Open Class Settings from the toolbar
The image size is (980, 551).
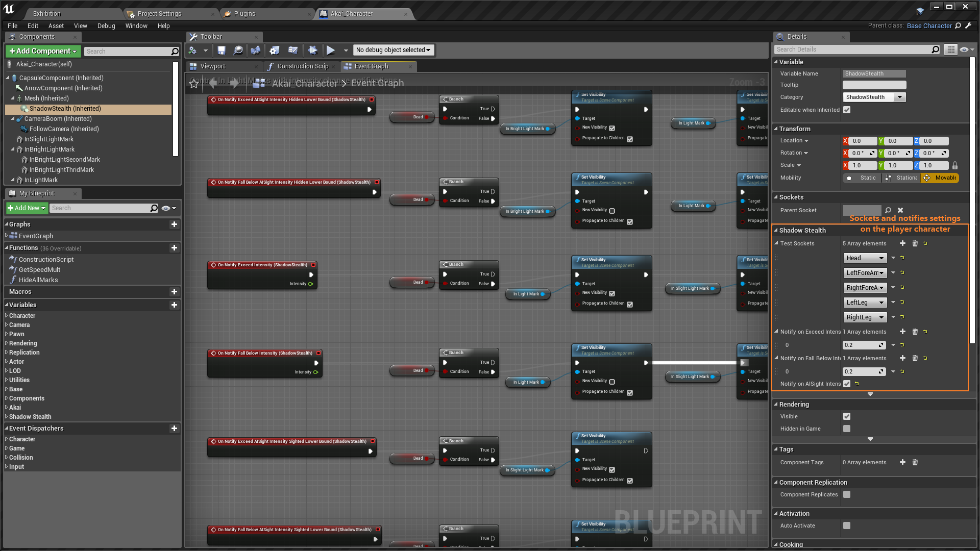point(275,50)
